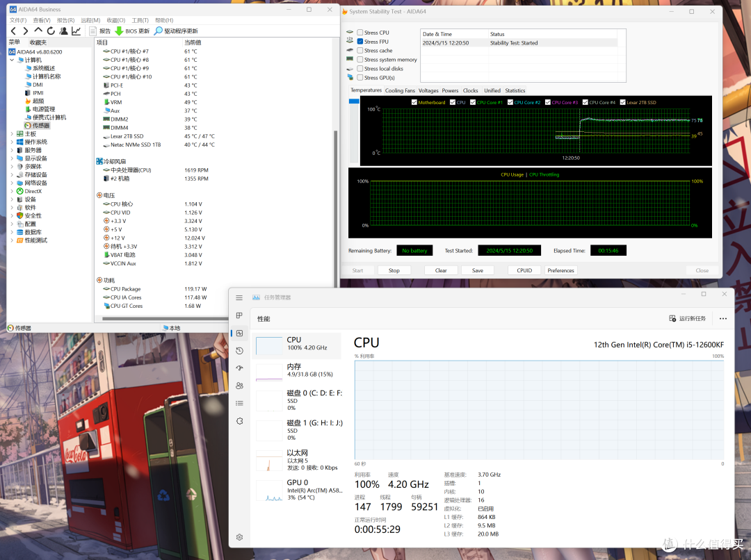The width and height of the screenshot is (751, 560).
Task: Expand the 存储设备 tree node
Action: click(12, 174)
